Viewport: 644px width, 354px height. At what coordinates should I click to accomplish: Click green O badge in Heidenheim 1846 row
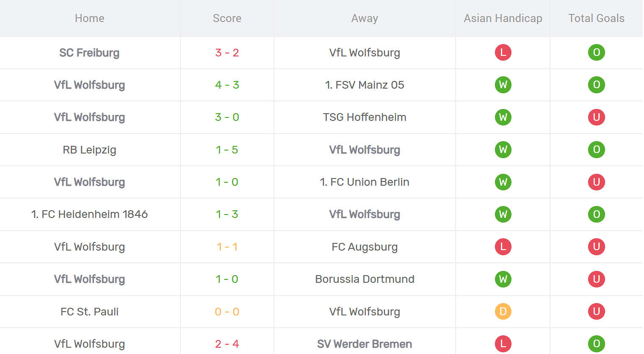pos(596,214)
